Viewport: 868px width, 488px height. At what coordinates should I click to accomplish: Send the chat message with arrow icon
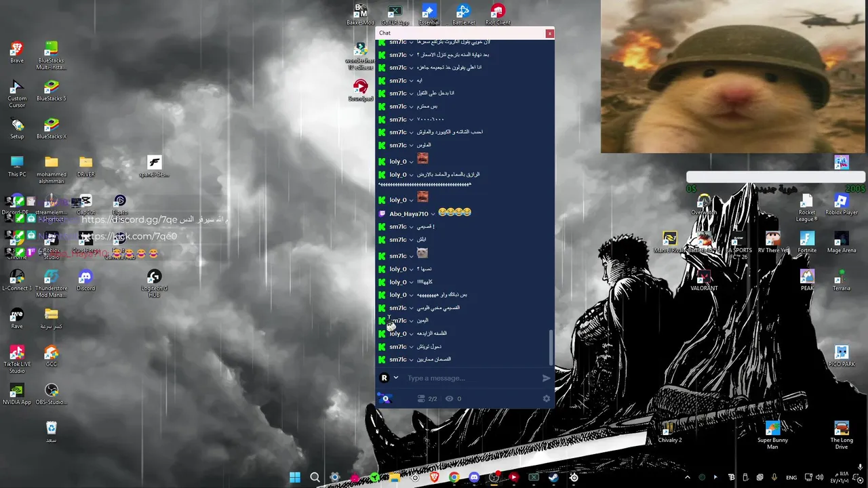546,378
